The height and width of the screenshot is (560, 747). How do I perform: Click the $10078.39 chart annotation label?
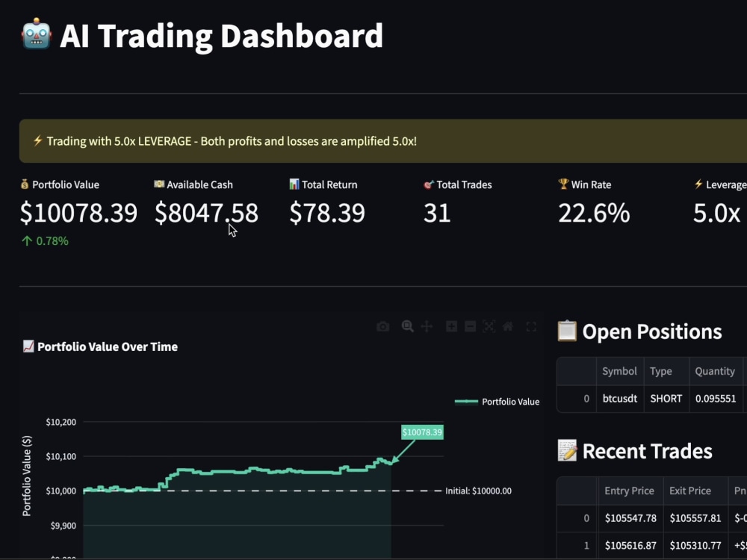pos(422,432)
